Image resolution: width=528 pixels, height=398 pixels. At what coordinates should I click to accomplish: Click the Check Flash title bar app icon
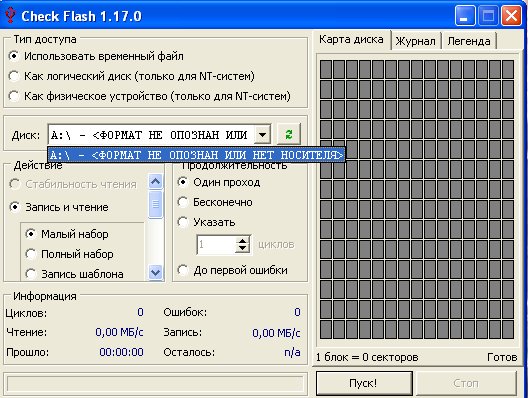(10, 15)
